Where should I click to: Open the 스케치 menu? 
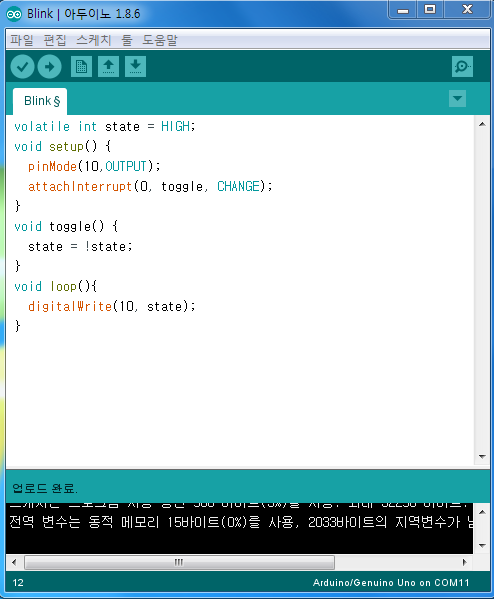tap(94, 40)
